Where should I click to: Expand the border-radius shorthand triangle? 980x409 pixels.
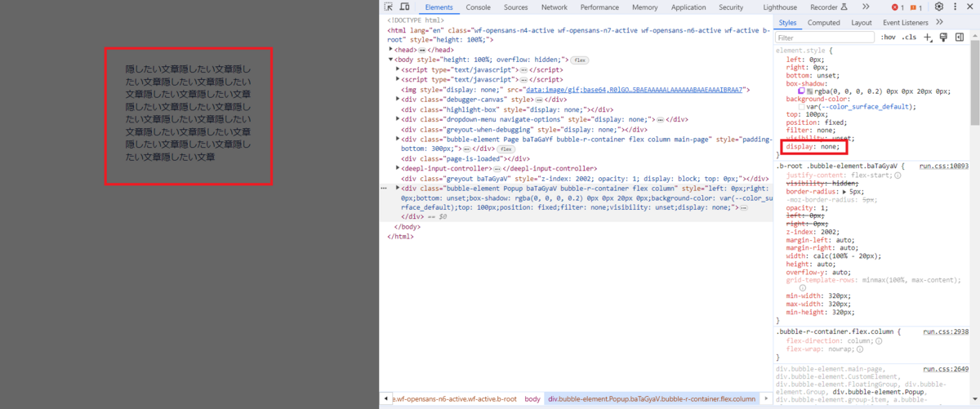click(844, 192)
